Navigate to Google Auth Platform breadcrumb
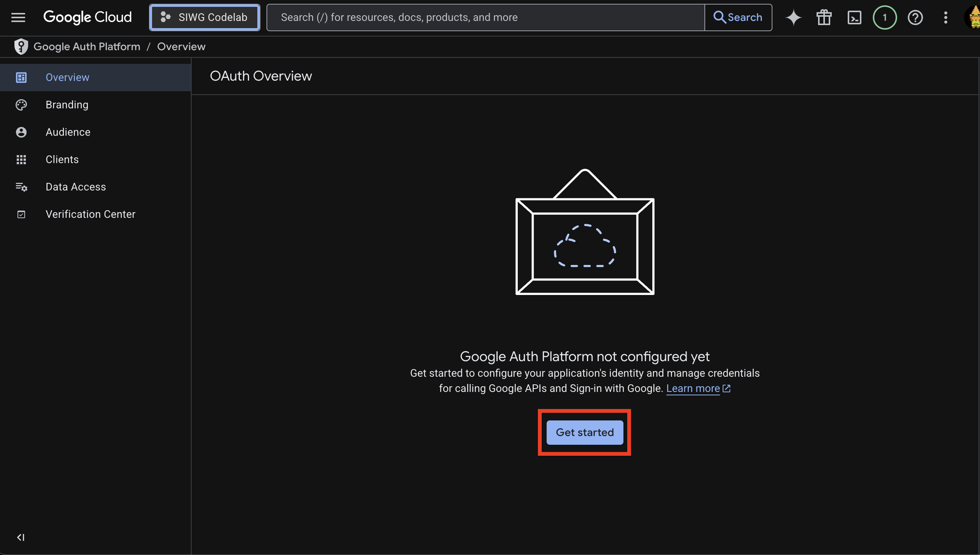The width and height of the screenshot is (980, 555). pyautogui.click(x=87, y=46)
